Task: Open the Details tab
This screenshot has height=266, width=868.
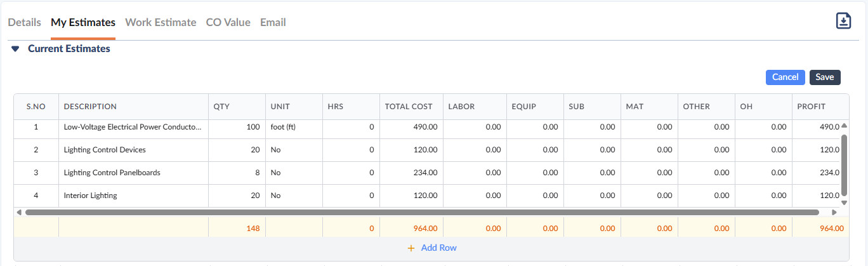Action: 24,22
